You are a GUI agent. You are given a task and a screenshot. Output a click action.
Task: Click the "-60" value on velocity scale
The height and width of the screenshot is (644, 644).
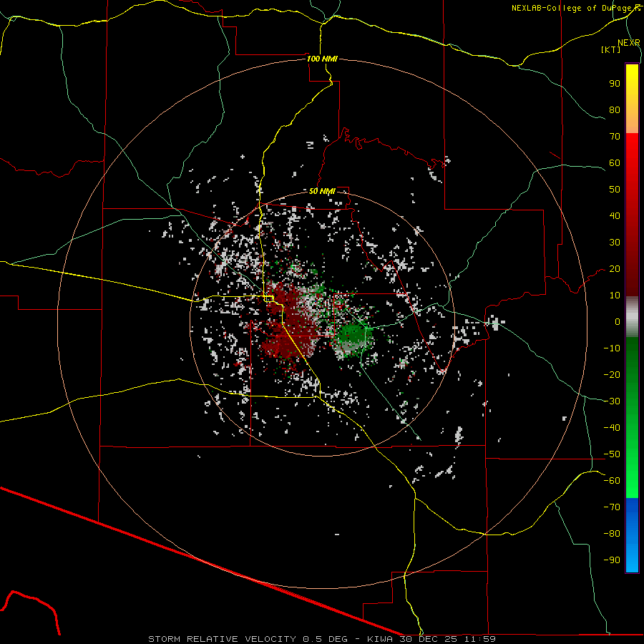point(612,481)
